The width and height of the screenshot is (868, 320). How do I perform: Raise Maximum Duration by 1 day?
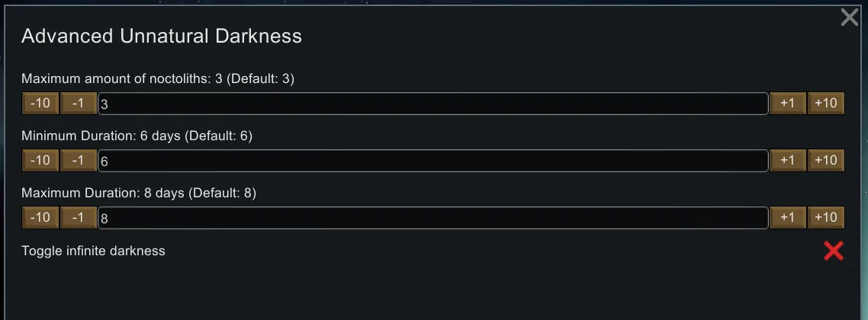pyautogui.click(x=788, y=217)
